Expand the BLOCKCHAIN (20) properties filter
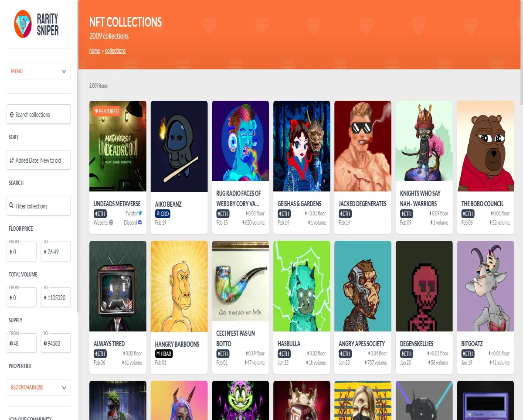Image resolution: width=523 pixels, height=420 pixels. [x=38, y=387]
